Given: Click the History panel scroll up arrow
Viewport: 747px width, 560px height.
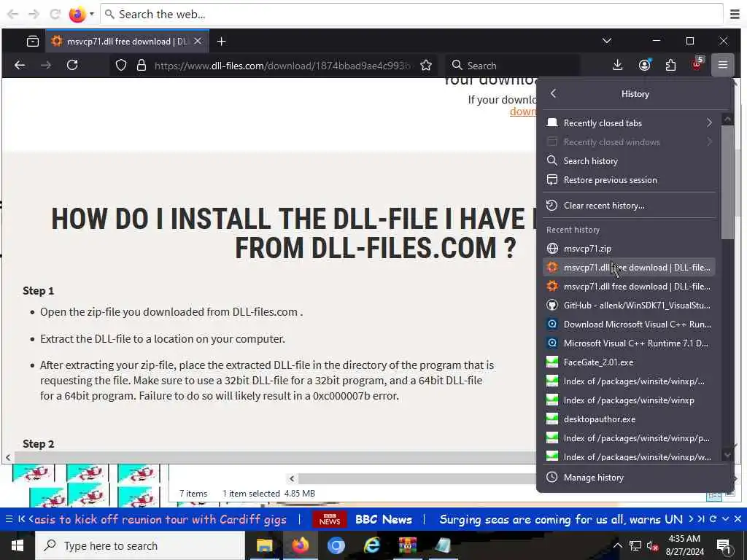Looking at the screenshot, I should (x=727, y=119).
